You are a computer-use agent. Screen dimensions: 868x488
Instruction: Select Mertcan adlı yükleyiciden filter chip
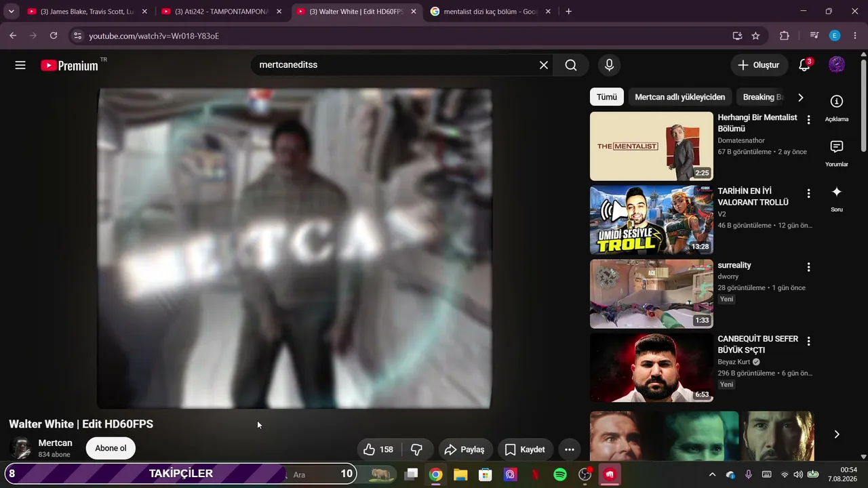[x=680, y=97]
